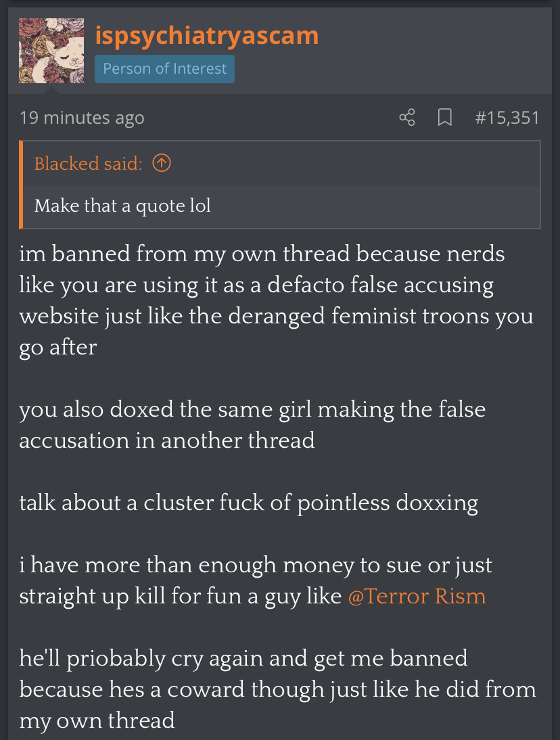Bookmark this post with the bookmark icon
560x740 pixels.
tap(444, 117)
